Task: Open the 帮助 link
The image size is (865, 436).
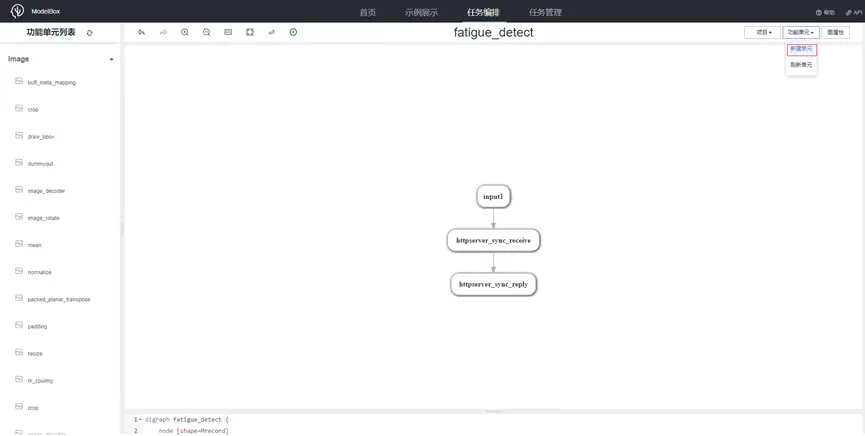Action: pyautogui.click(x=825, y=12)
